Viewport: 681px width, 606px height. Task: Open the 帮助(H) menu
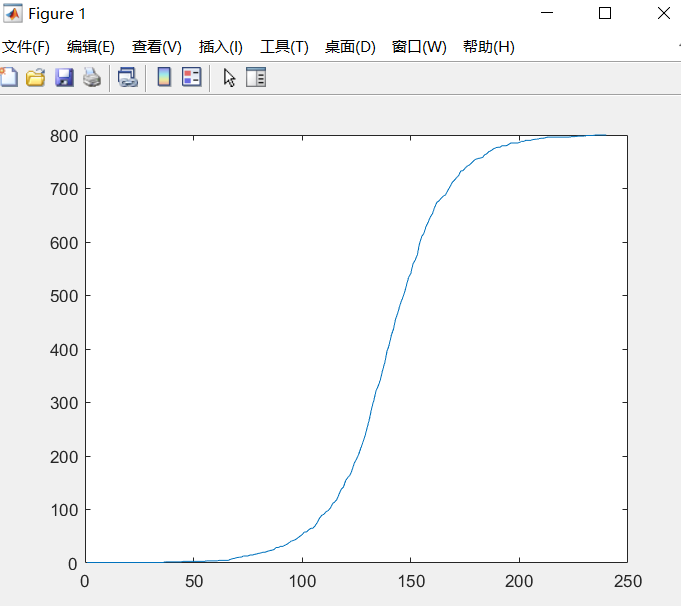click(489, 46)
